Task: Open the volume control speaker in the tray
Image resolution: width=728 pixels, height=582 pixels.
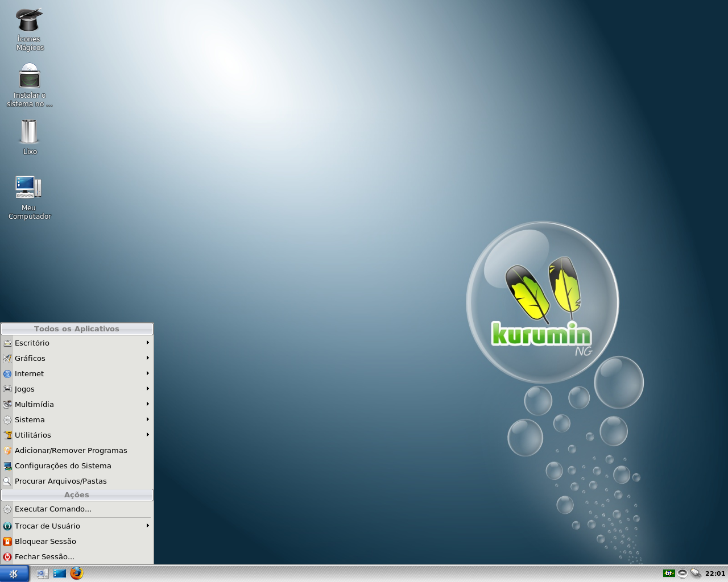Action: [682, 573]
